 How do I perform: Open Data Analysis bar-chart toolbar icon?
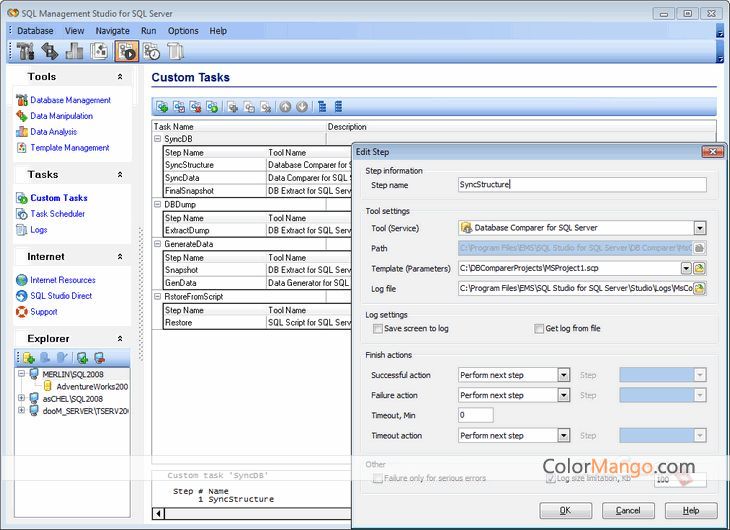pos(74,51)
